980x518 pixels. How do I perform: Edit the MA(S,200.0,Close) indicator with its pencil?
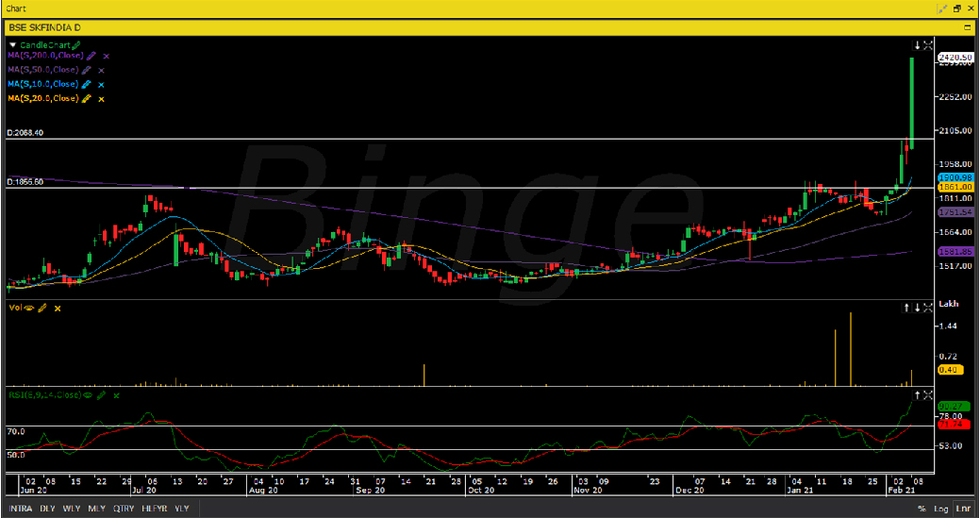click(x=91, y=57)
